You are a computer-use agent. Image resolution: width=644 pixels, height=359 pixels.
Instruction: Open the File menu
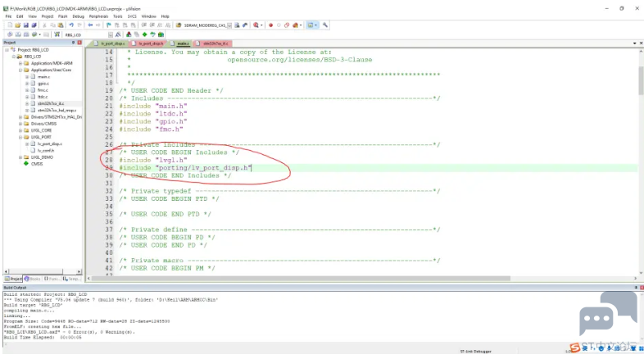[x=8, y=16]
